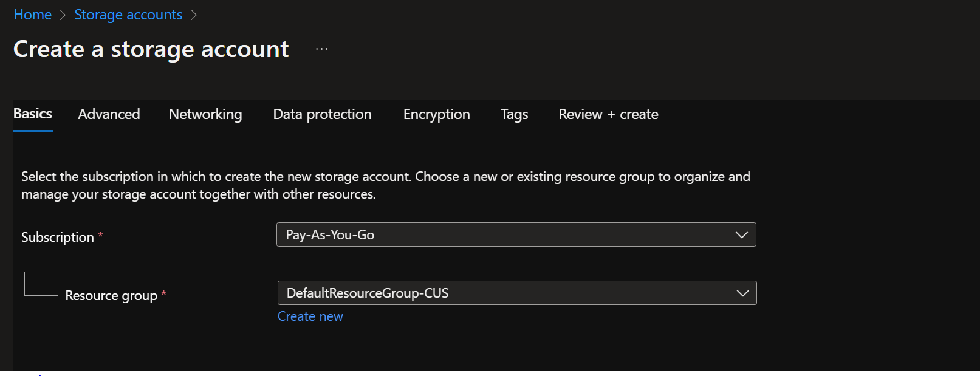Click the chevron arrow in Subscription dropdown

click(741, 235)
